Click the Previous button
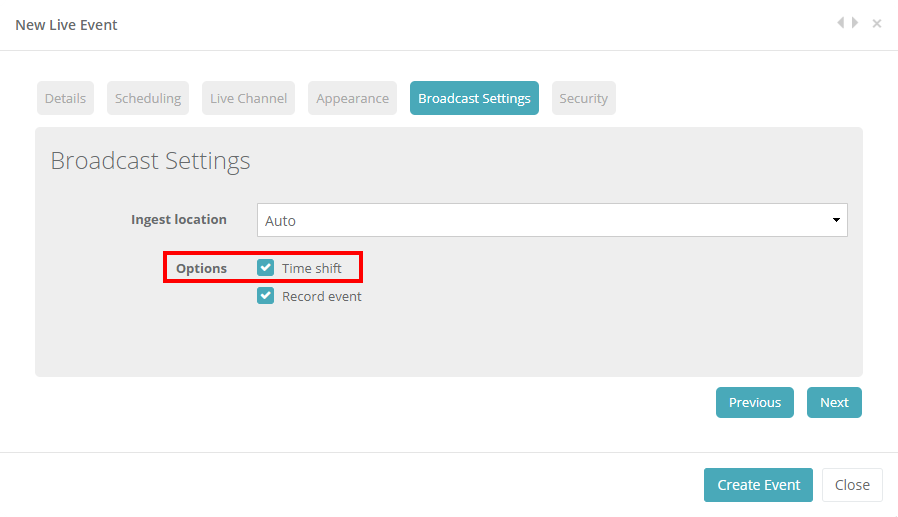The height and width of the screenshot is (517, 898). 755,402
